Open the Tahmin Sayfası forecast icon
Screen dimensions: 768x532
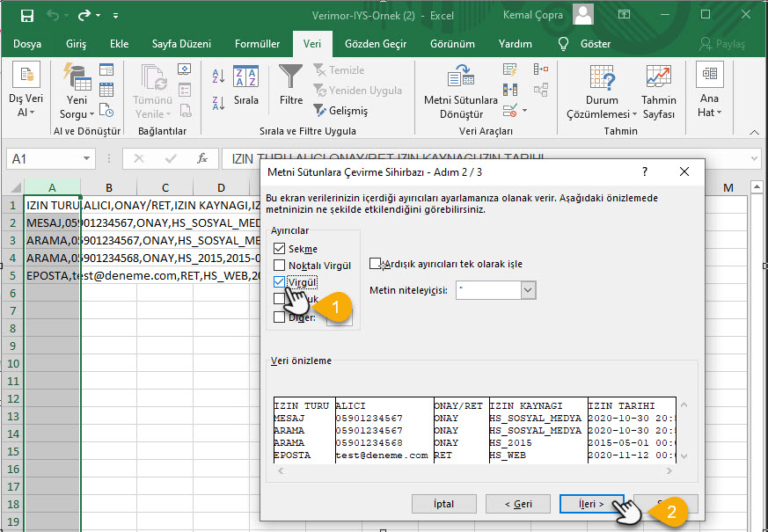658,77
